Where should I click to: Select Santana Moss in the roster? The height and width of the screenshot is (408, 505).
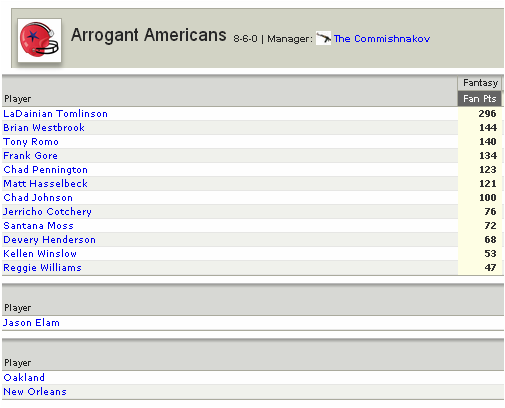(x=38, y=226)
